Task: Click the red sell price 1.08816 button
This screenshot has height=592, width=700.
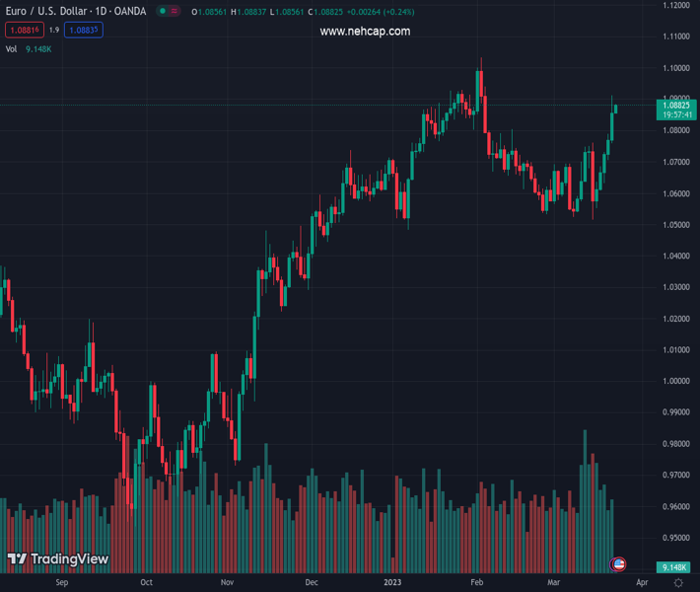Action: 23,31
